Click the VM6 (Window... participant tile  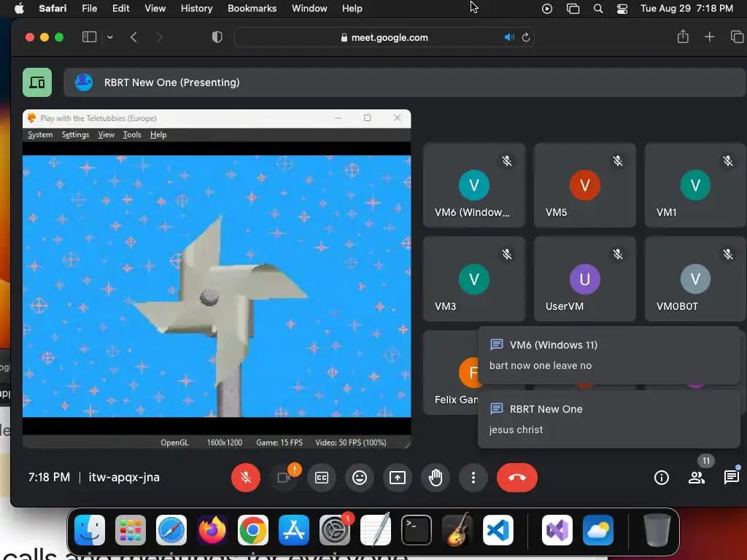coord(474,185)
